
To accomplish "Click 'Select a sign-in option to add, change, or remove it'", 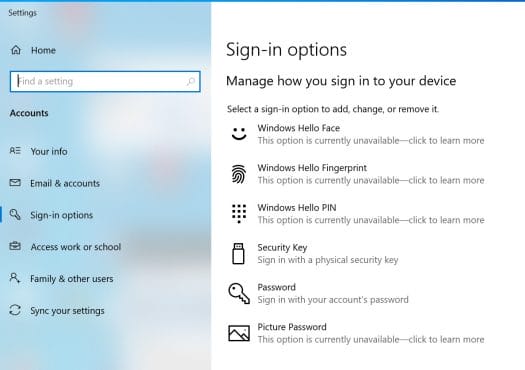I will point(333,109).
